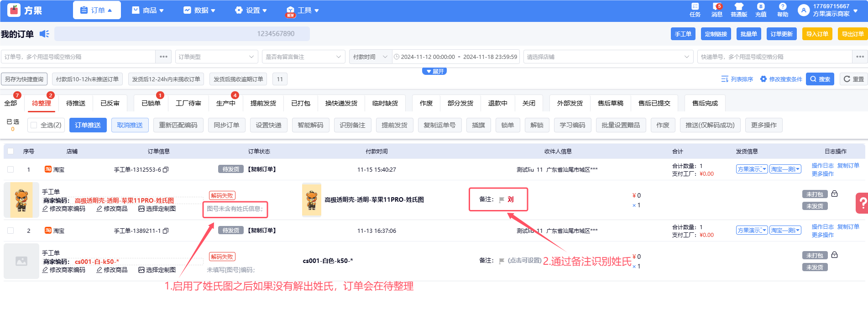Toggle the table header select-all checkbox
The image size is (868, 336).
(x=10, y=151)
